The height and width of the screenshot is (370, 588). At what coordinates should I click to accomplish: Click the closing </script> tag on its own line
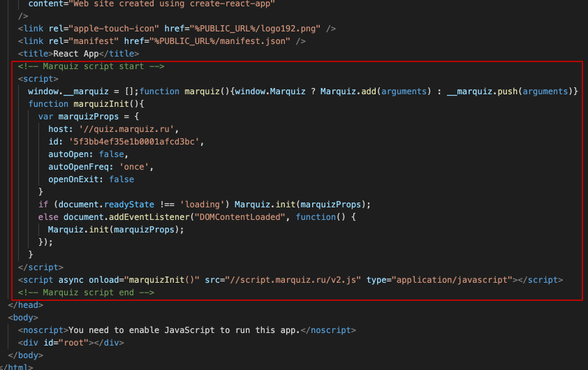coord(41,267)
